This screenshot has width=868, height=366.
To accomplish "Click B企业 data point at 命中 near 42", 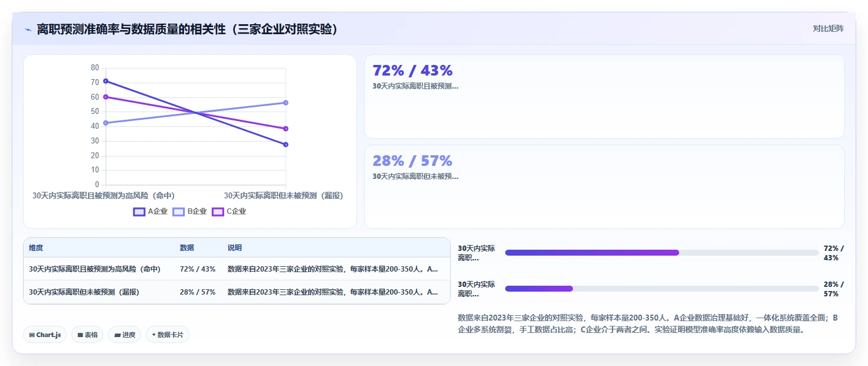I will pyautogui.click(x=106, y=123).
